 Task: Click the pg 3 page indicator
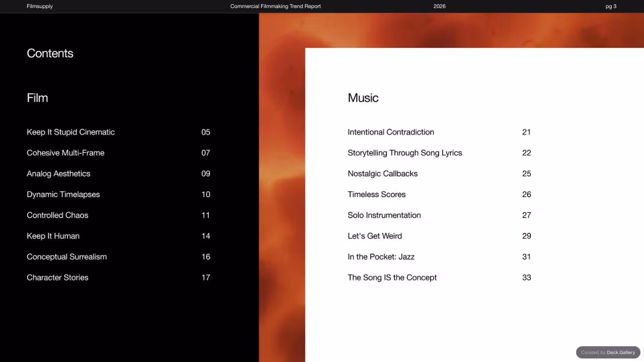pyautogui.click(x=611, y=6)
